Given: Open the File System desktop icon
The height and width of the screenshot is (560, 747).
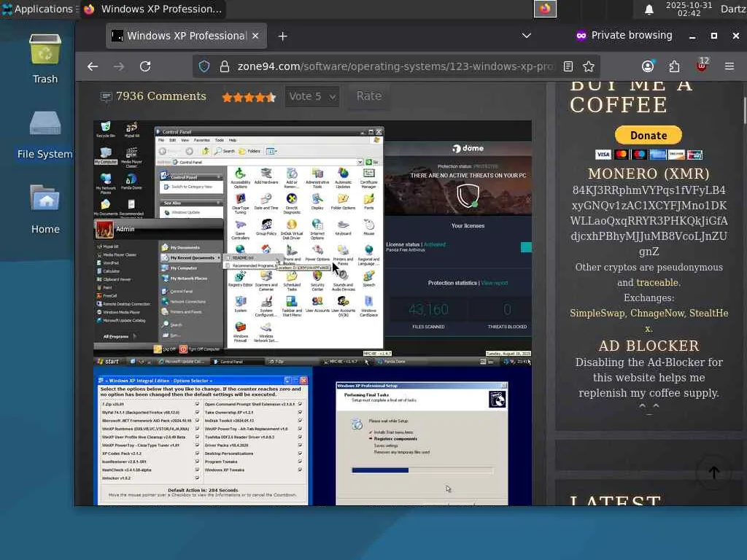Looking at the screenshot, I should click(44, 134).
